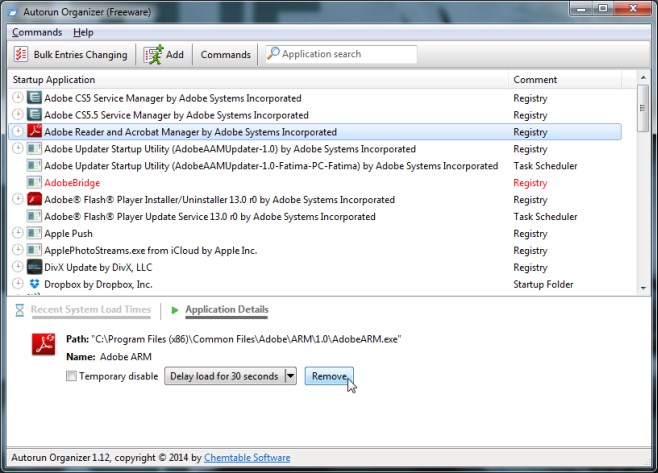The height and width of the screenshot is (473, 658).
Task: Switch to Application Details tab
Action: coord(227,310)
